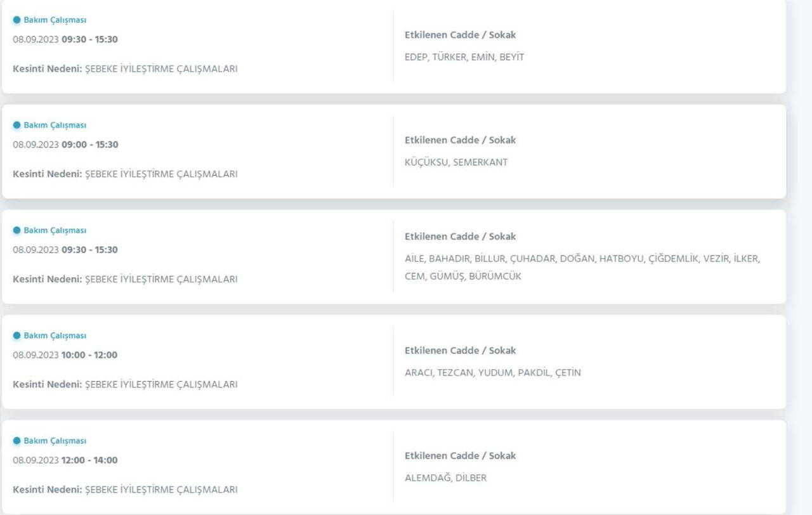Select the 09:00 - 15:30 outage time range
Viewport: 812px width, 515px height.
(x=89, y=145)
